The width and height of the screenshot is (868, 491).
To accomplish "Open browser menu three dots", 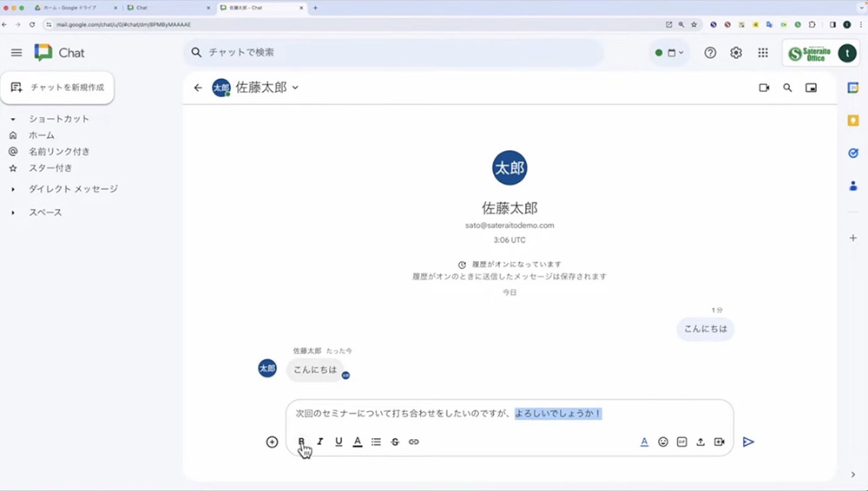I will 861,24.
